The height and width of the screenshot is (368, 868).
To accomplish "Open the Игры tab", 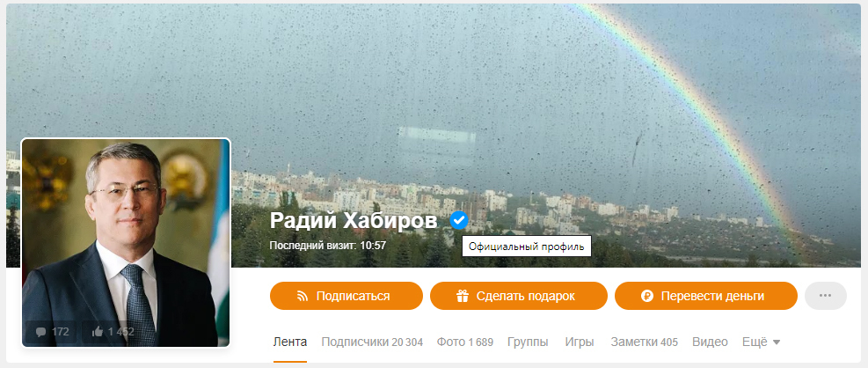I will (x=580, y=342).
